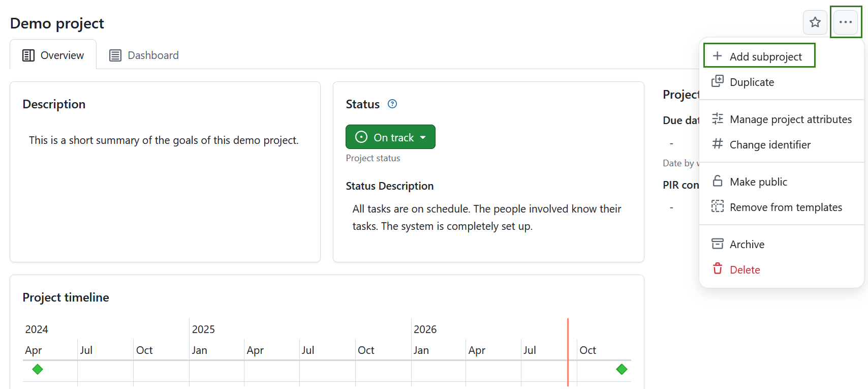
Task: Click the status description text 'All tasks are on schedule'
Action: tap(487, 217)
